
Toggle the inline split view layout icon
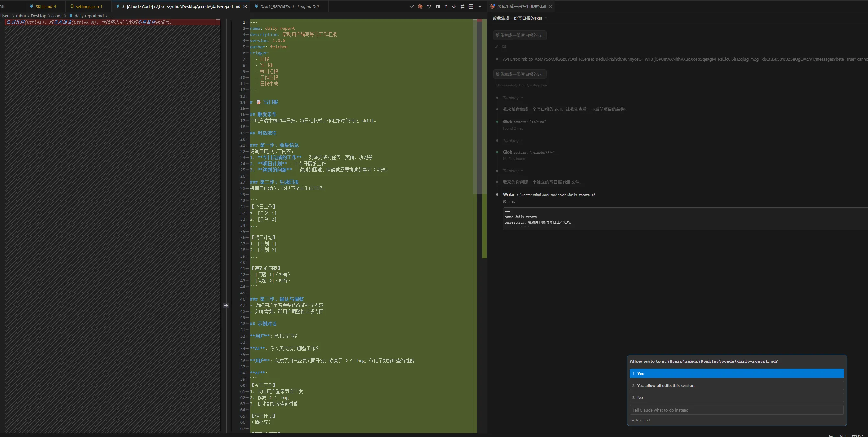[471, 6]
